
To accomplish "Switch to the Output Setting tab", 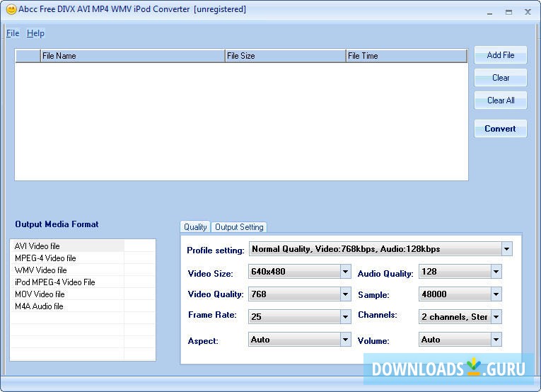I will pyautogui.click(x=239, y=227).
